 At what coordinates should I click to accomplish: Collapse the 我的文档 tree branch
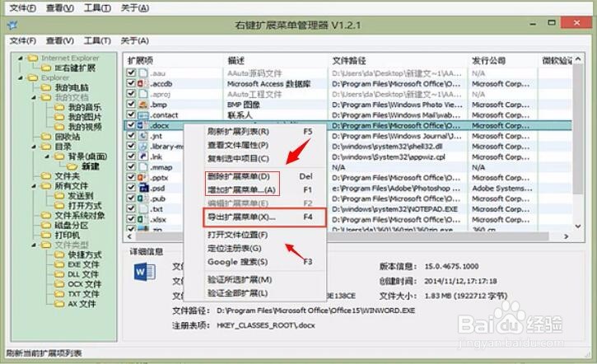[x=34, y=97]
